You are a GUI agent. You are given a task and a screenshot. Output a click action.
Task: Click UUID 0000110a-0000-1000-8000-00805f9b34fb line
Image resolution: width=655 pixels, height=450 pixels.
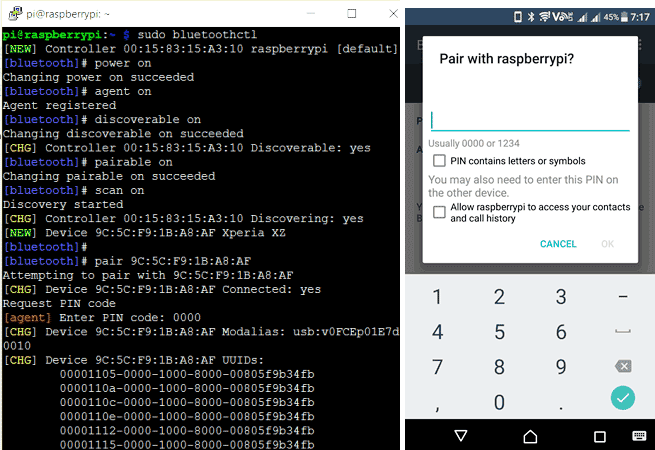187,389
